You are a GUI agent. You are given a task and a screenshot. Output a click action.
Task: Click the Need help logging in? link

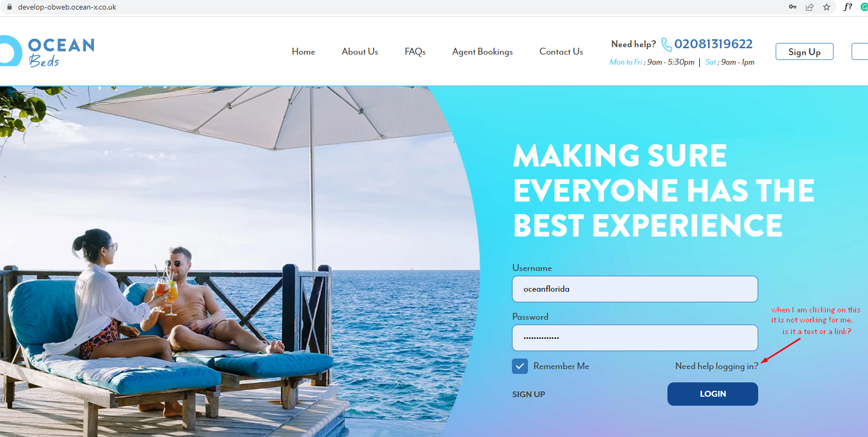pyautogui.click(x=717, y=366)
